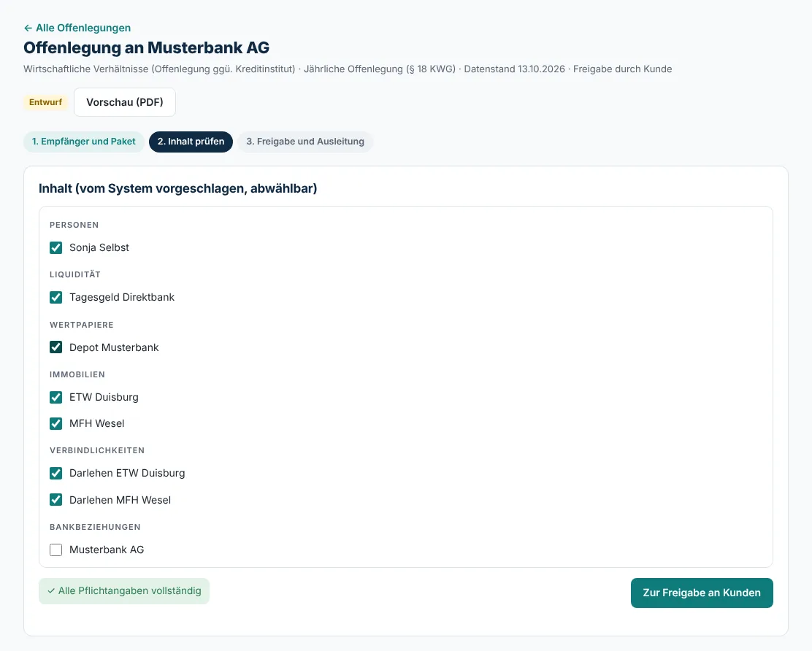Toggle Darlehen MFH Wesel checkbox

(56, 500)
